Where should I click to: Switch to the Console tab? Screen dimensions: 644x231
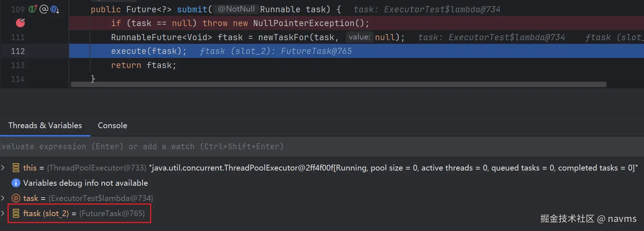point(112,125)
